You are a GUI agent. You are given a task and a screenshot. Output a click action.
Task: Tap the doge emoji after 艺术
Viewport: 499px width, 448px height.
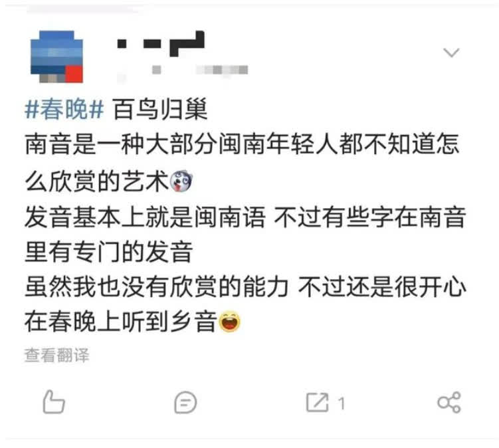point(181,181)
